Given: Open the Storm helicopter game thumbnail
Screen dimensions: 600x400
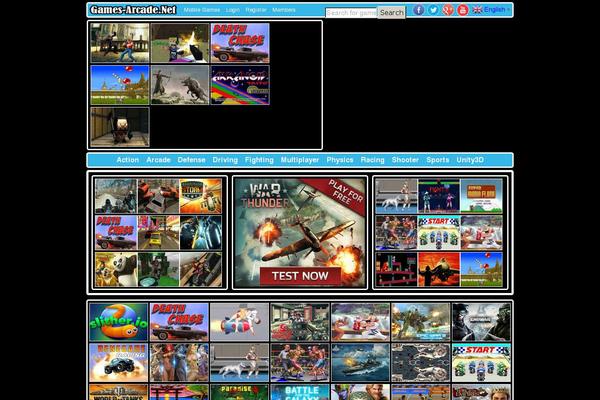Looking at the screenshot, I should click(x=201, y=196).
